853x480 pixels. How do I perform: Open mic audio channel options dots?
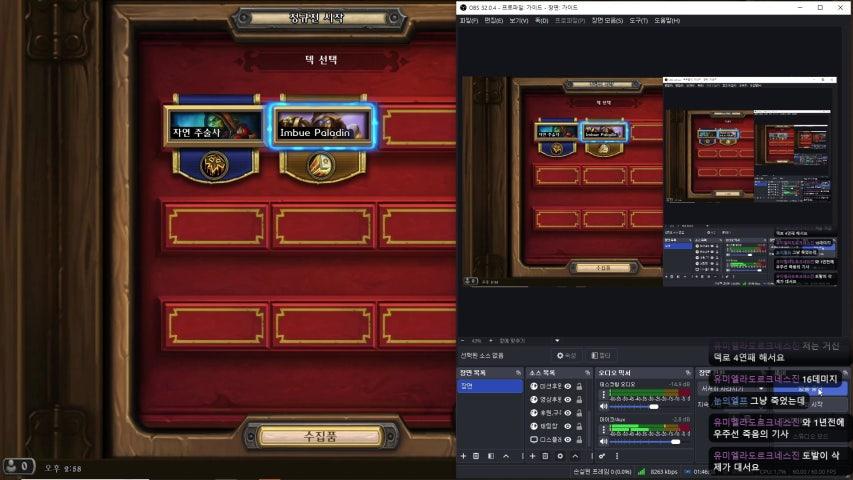click(603, 429)
